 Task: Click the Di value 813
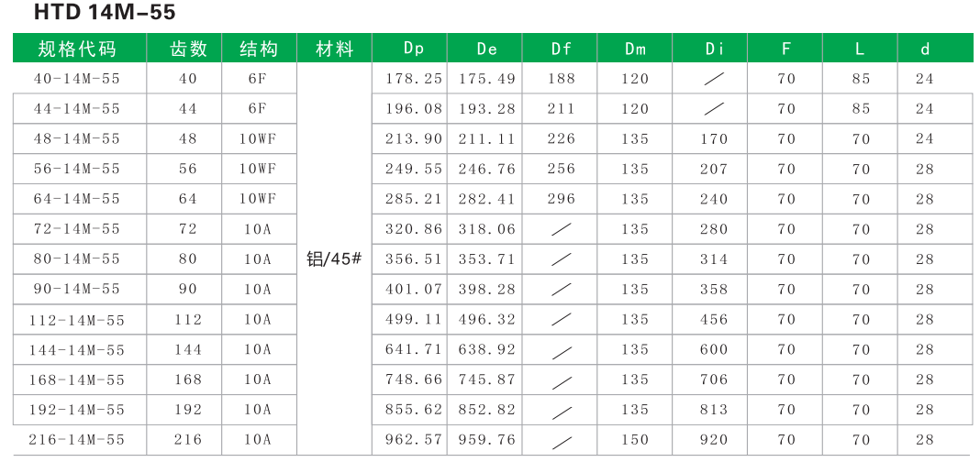click(713, 410)
